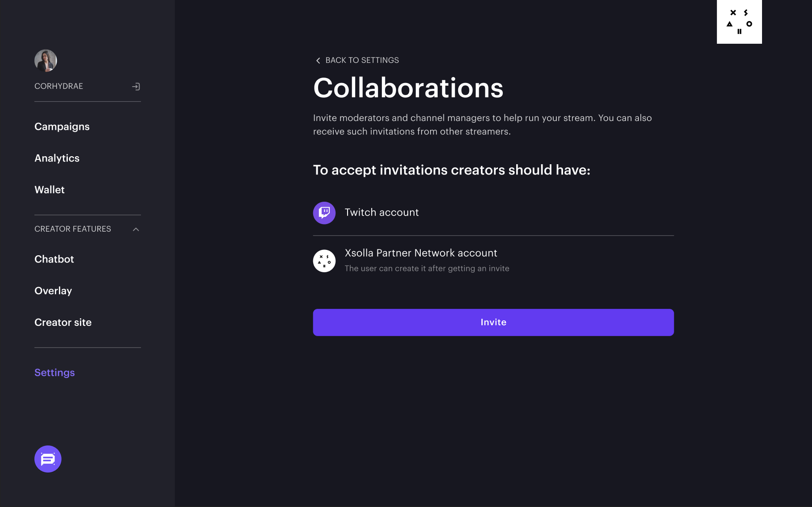Open the Overlay feature page
The width and height of the screenshot is (812, 507).
pos(53,291)
